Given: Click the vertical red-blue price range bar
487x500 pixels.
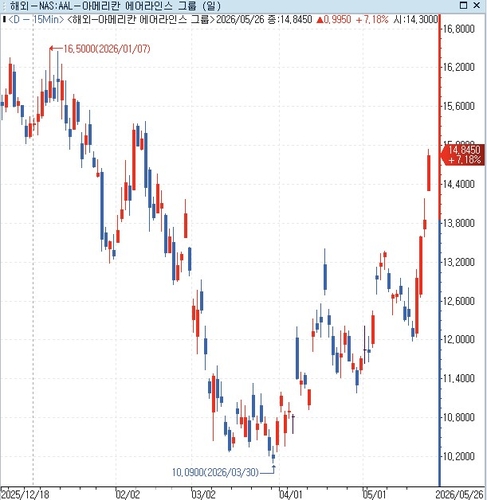Looking at the screenshot, I should tap(440, 250).
